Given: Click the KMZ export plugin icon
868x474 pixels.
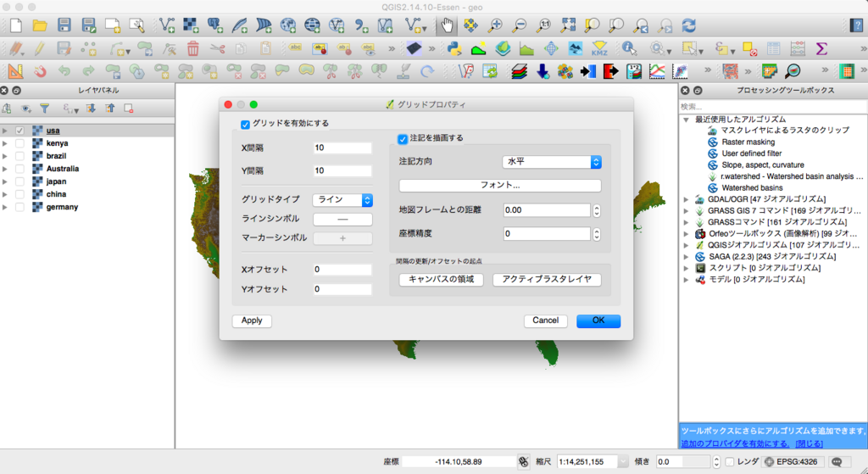Looking at the screenshot, I should coord(599,48).
